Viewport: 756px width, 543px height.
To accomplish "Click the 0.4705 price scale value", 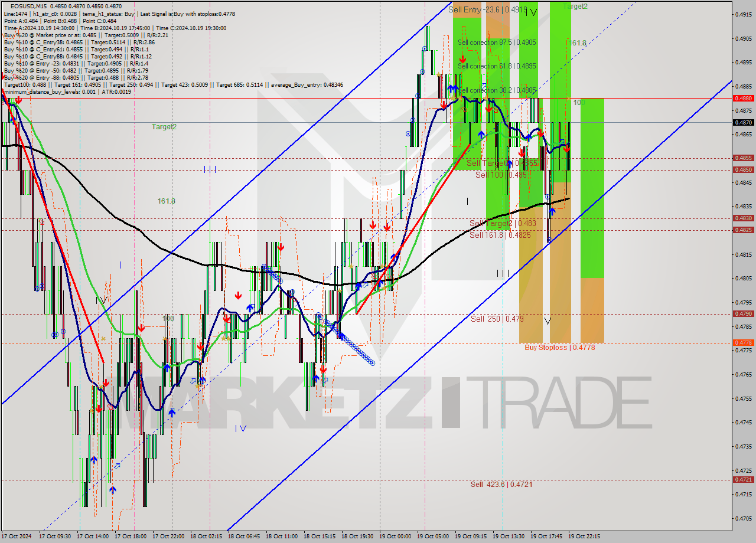I will pos(743,518).
